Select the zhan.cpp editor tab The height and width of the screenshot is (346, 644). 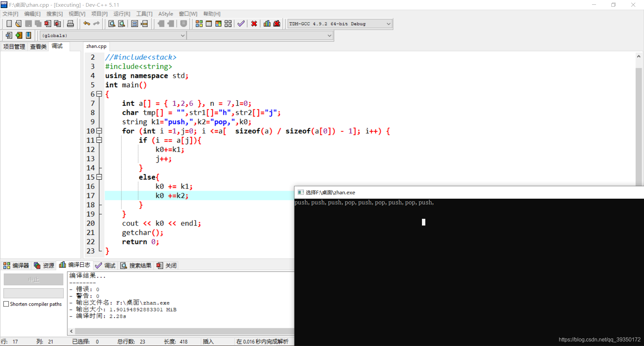[x=96, y=46]
